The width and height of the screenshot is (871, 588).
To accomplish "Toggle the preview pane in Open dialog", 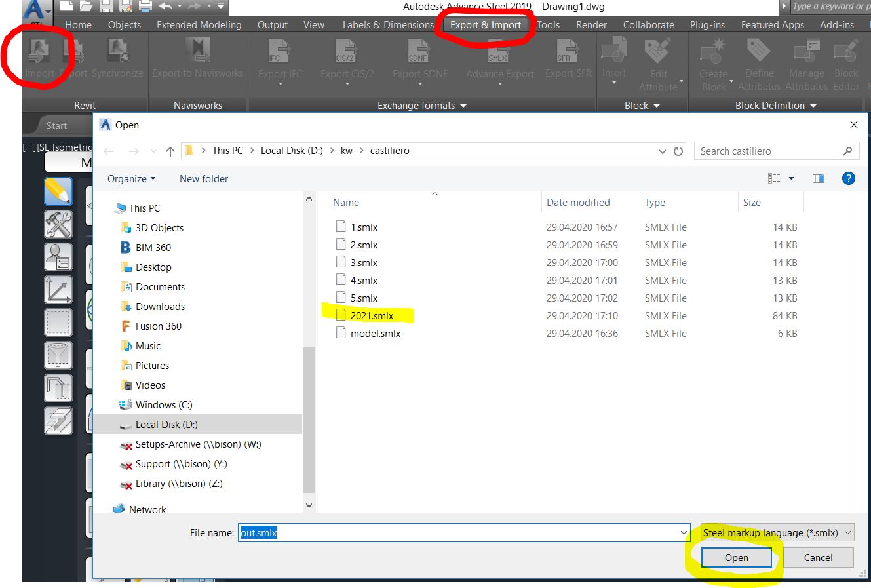I will point(818,178).
